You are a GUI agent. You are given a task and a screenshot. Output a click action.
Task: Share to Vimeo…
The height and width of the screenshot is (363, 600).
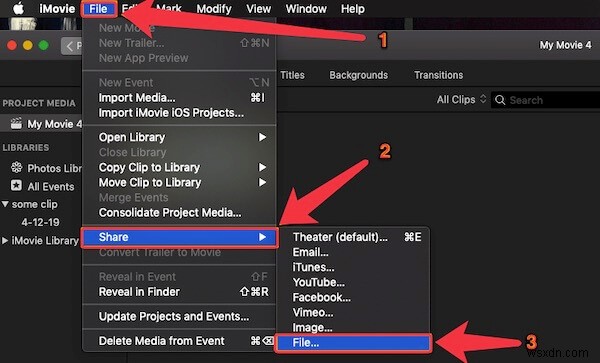(x=353, y=313)
